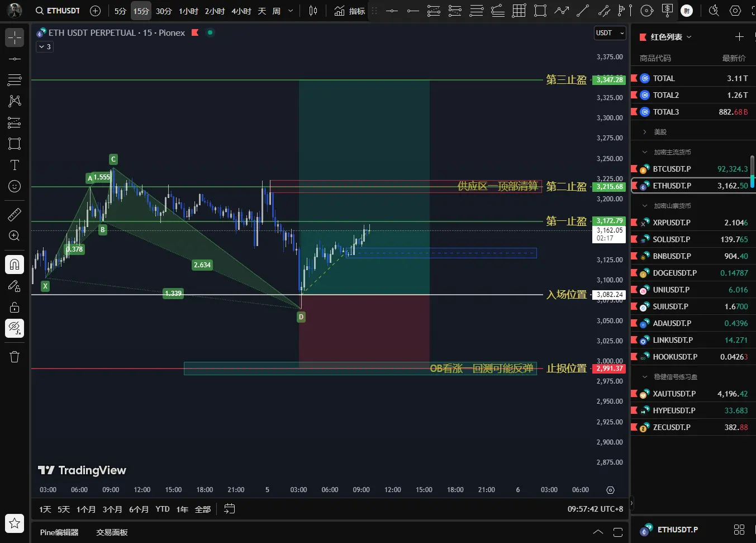Toggle stay in drawing mode
The image size is (756, 543).
click(15, 286)
